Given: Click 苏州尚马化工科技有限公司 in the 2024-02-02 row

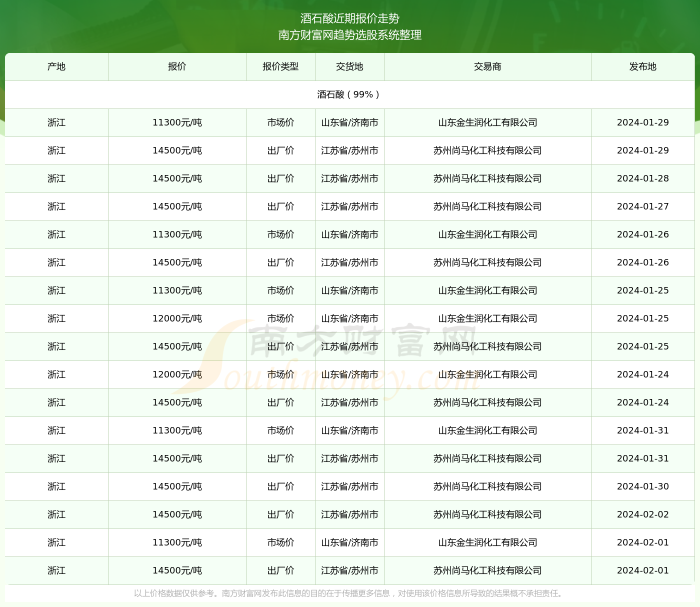Looking at the screenshot, I should coord(487,514).
